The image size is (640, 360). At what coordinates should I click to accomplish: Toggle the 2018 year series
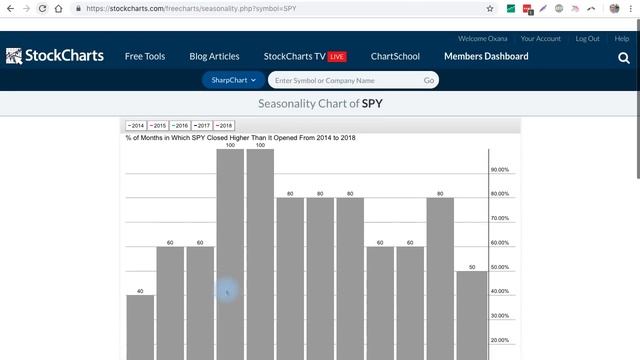pyautogui.click(x=224, y=126)
